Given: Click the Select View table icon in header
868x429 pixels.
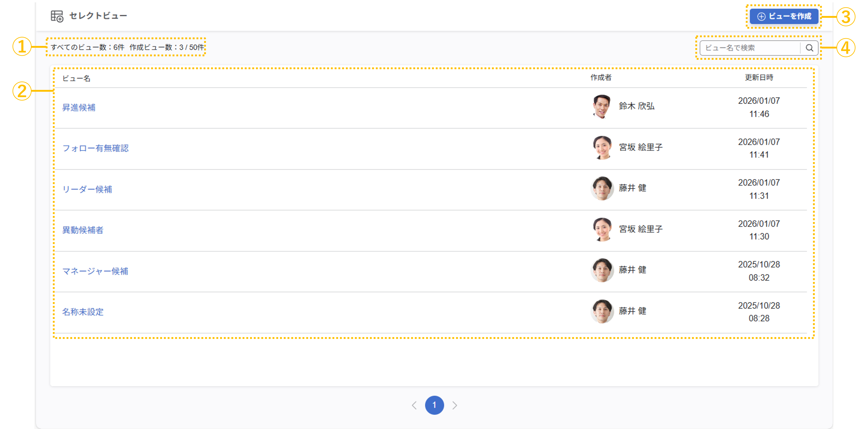Looking at the screenshot, I should pyautogui.click(x=57, y=16).
